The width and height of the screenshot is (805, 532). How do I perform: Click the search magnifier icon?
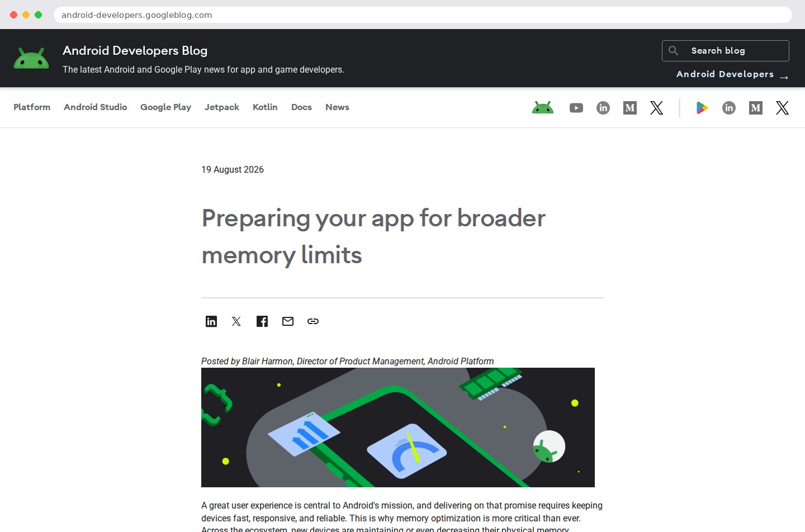coord(674,51)
